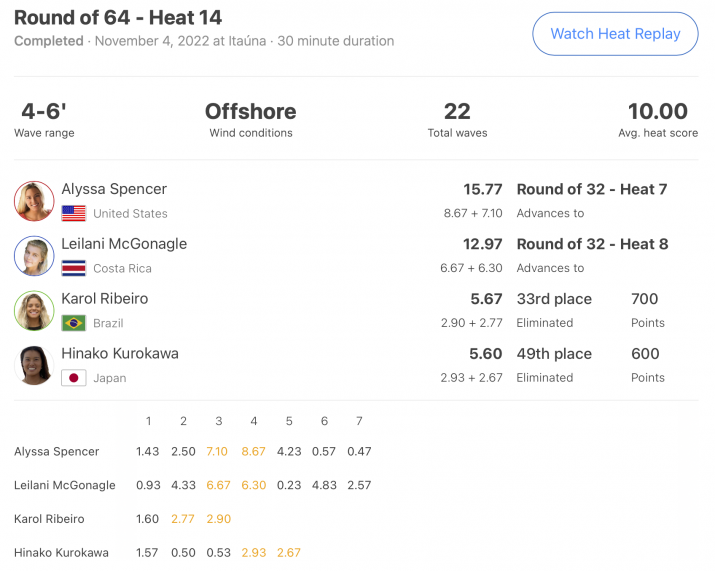Open Karol Ribeiro's profile photo
The image size is (715, 571).
click(x=34, y=310)
